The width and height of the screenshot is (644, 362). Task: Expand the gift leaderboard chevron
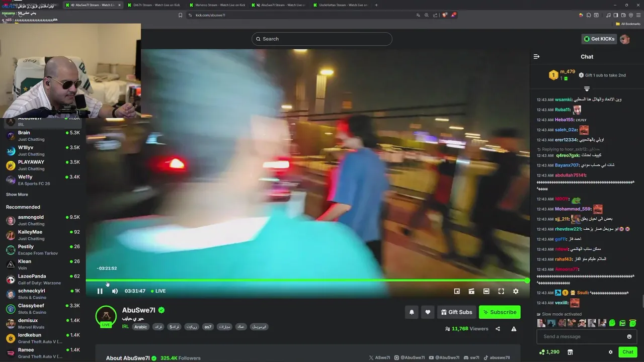pos(587,89)
